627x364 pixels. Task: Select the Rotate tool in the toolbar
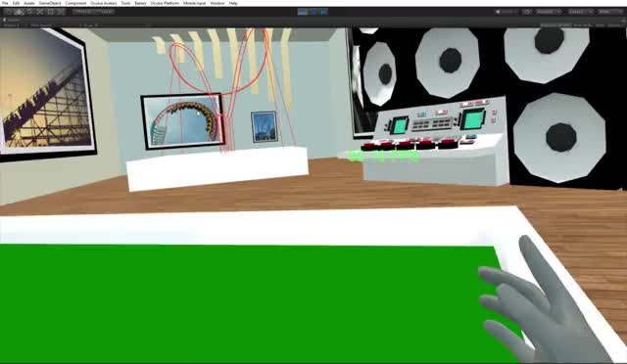(29, 12)
